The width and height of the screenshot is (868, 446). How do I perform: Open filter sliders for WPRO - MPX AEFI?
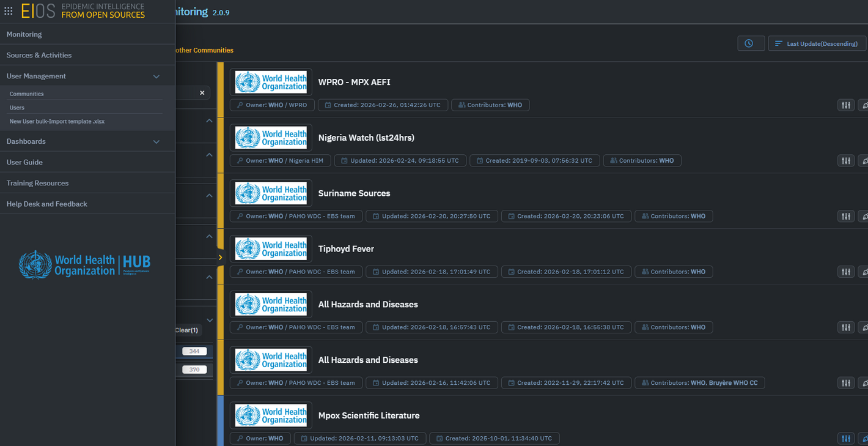(x=845, y=105)
